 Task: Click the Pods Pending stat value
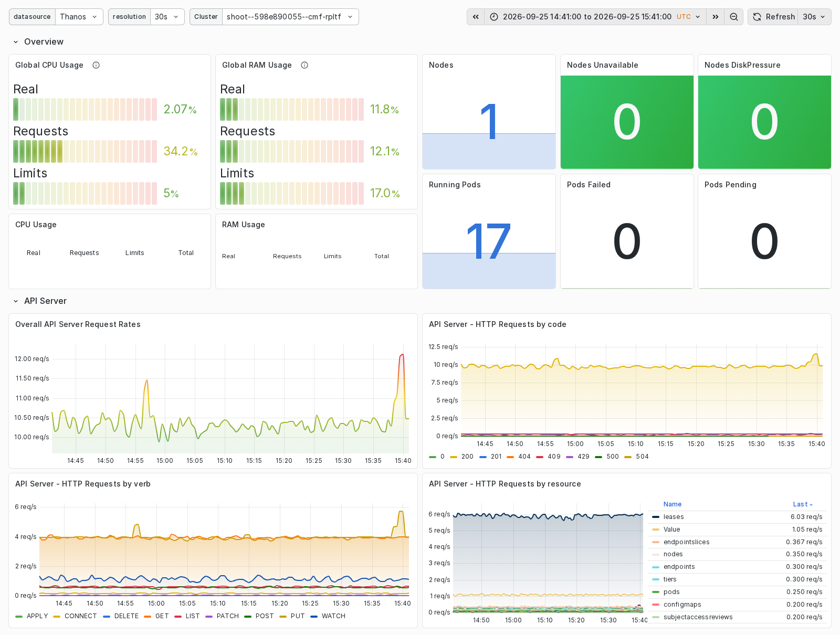764,241
